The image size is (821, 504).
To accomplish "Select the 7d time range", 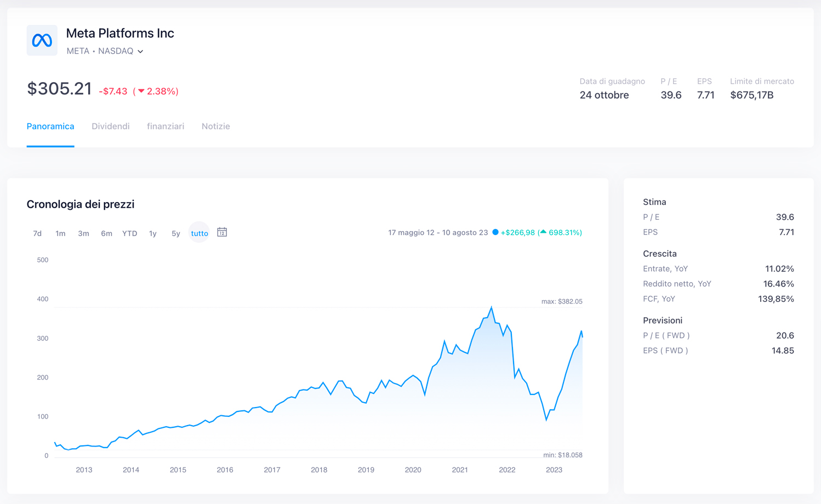I will click(x=37, y=233).
